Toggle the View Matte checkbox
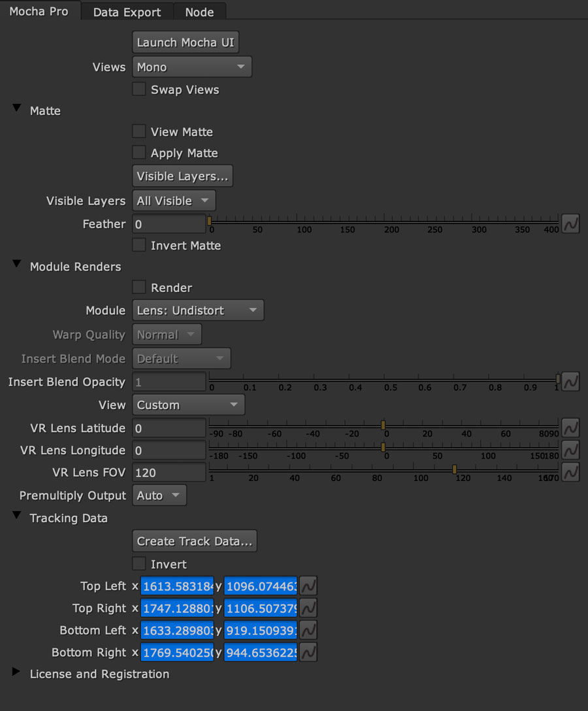Viewport: 588px width, 711px height. coord(139,131)
